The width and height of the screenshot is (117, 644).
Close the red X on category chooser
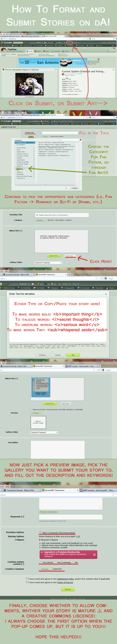click(80, 140)
